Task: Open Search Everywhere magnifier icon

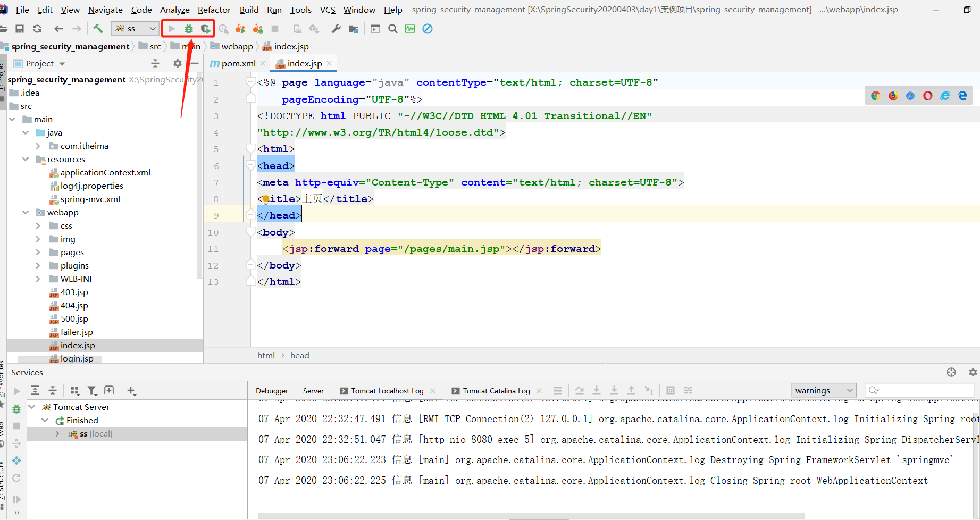Action: tap(393, 29)
